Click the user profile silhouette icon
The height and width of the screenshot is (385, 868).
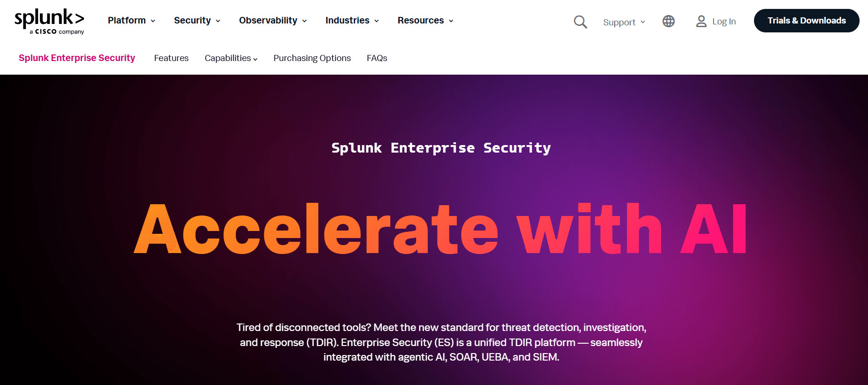pos(701,21)
